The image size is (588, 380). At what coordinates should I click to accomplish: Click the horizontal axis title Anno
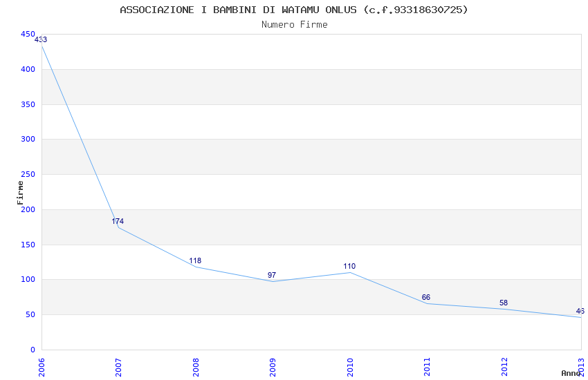point(571,373)
